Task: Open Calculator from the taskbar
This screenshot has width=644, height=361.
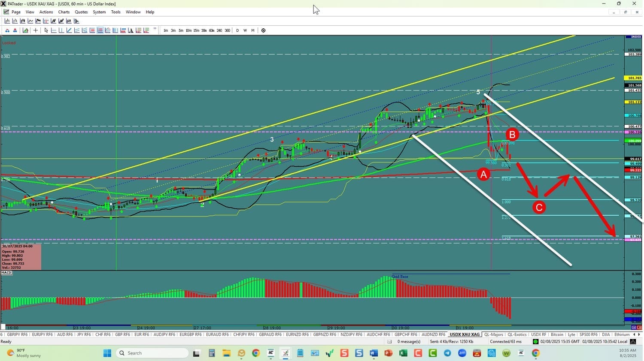Action: [x=211, y=353]
